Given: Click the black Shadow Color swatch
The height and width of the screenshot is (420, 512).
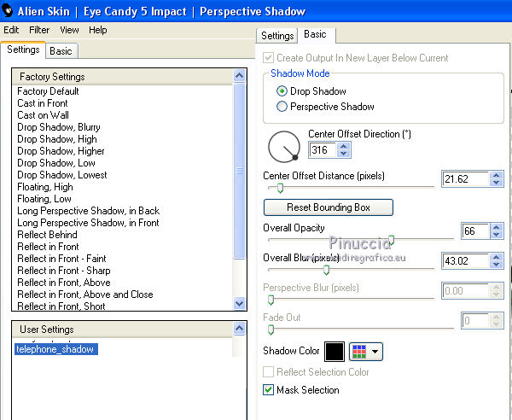Looking at the screenshot, I should click(335, 352).
